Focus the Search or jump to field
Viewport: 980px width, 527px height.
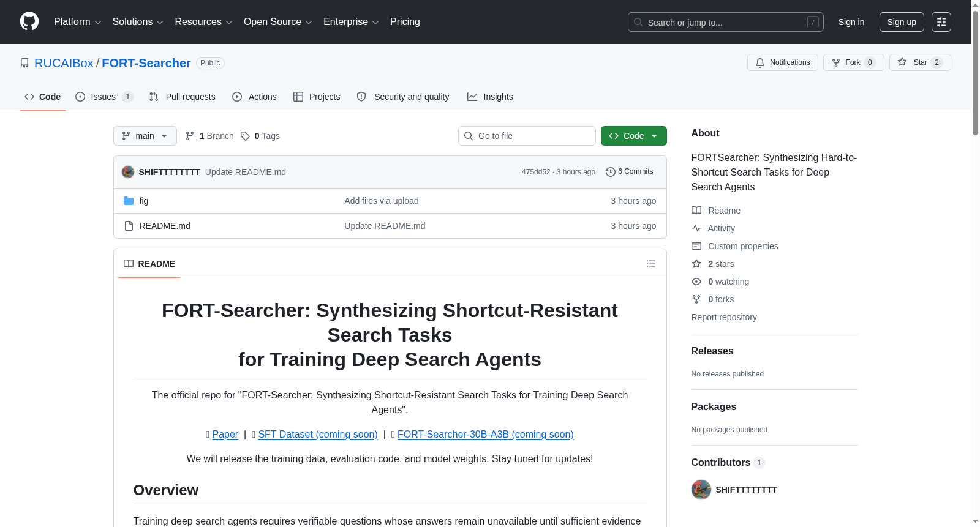tap(726, 22)
